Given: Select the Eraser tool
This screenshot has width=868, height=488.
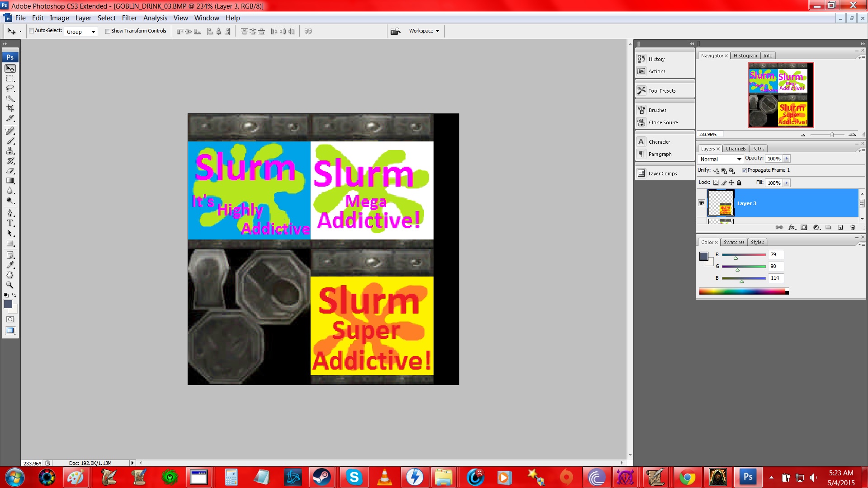Looking at the screenshot, I should [x=10, y=171].
